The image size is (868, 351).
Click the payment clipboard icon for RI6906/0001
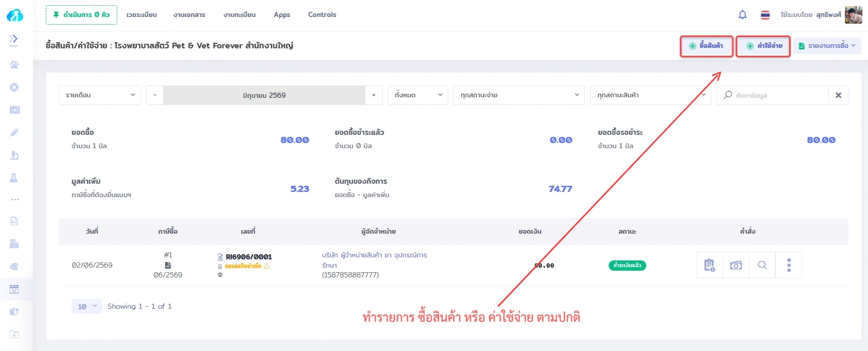coord(710,265)
